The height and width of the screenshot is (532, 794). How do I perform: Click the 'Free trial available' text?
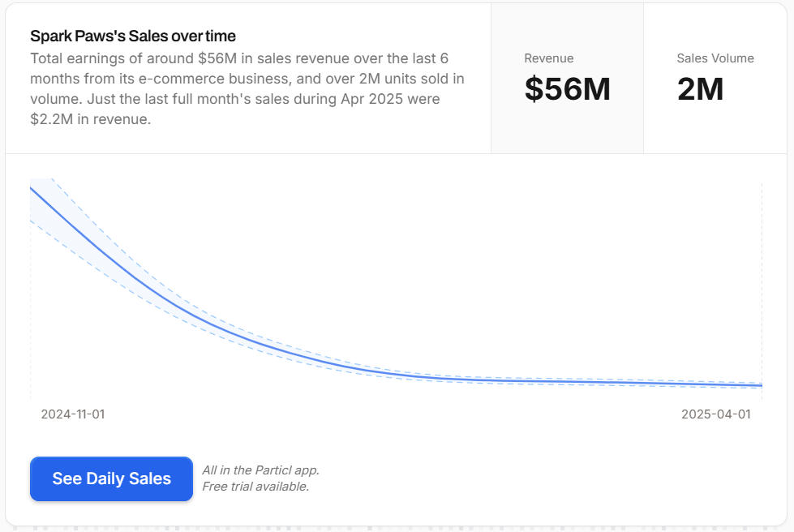[x=255, y=487]
